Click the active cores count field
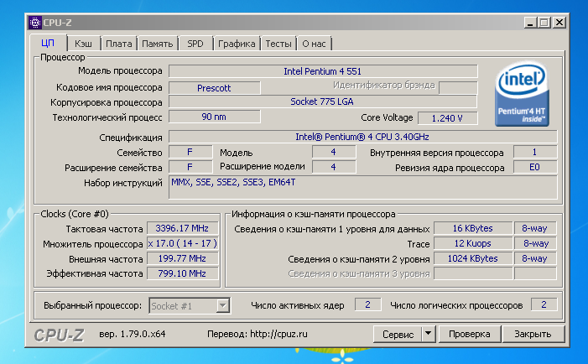The height and width of the screenshot is (364, 588). coord(368,304)
